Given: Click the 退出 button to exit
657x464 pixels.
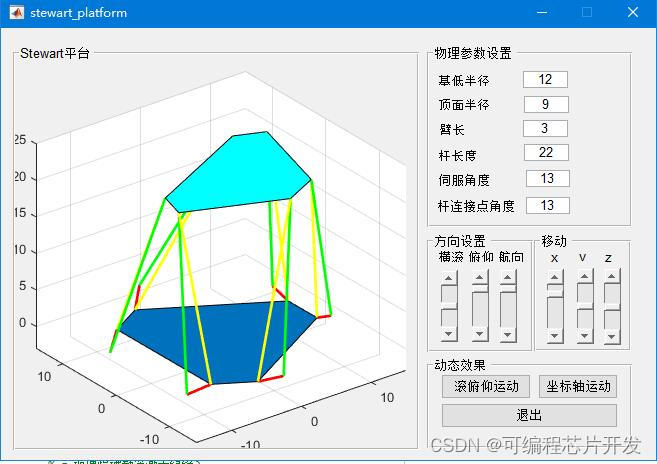Looking at the screenshot, I should (x=529, y=415).
